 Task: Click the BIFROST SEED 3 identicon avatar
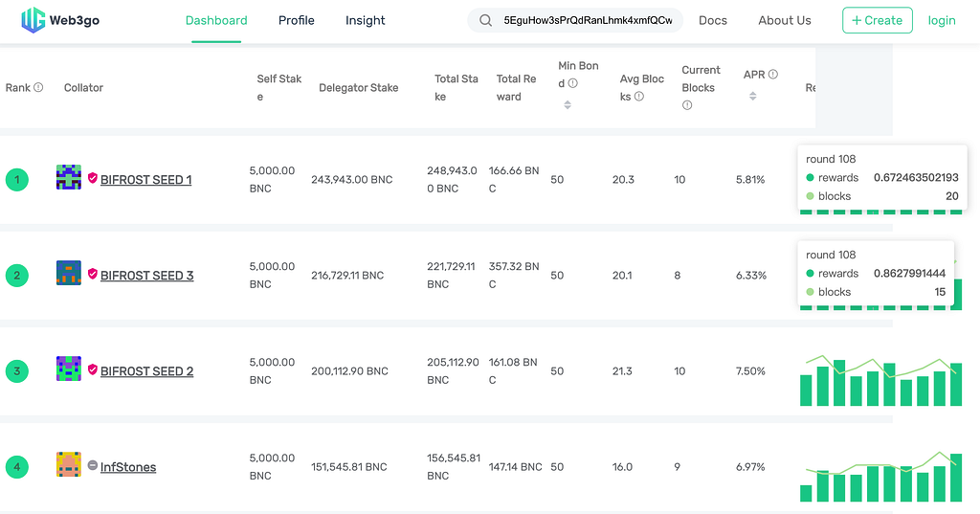[69, 273]
